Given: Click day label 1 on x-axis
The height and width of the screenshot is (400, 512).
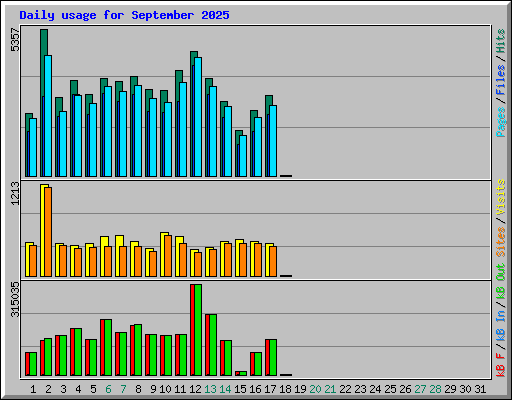Looking at the screenshot, I should click(x=33, y=389).
